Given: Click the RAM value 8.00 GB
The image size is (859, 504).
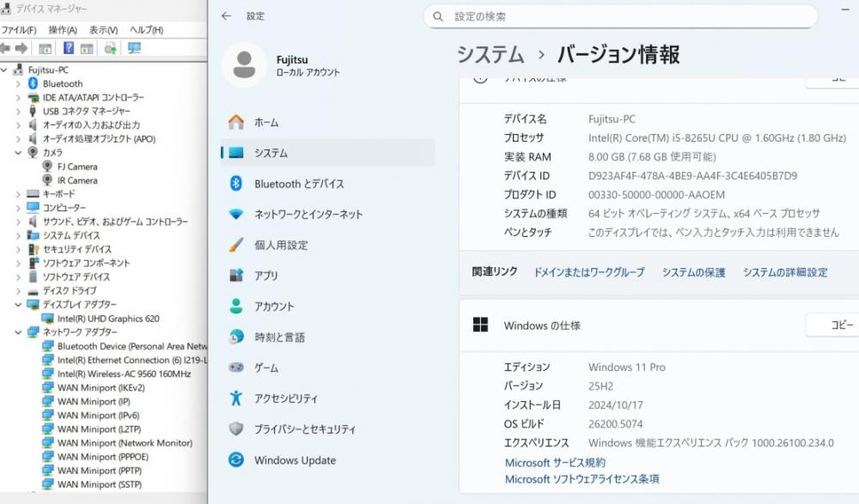Looking at the screenshot, I should (652, 156).
